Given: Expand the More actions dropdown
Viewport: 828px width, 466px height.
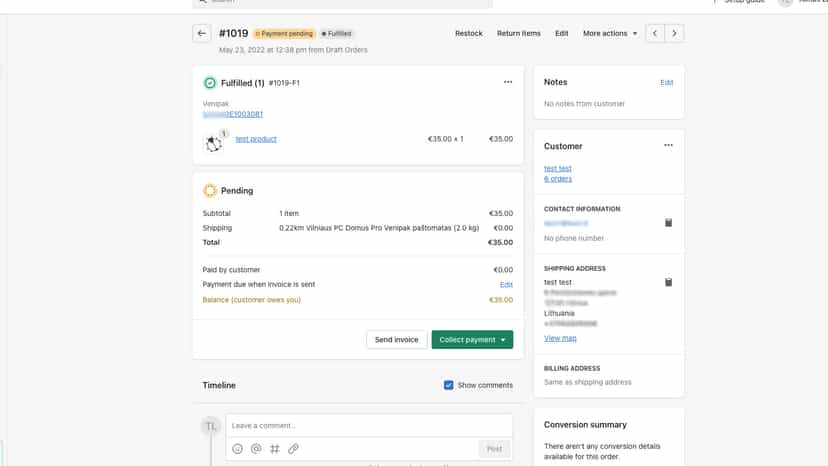Looking at the screenshot, I should pyautogui.click(x=610, y=33).
